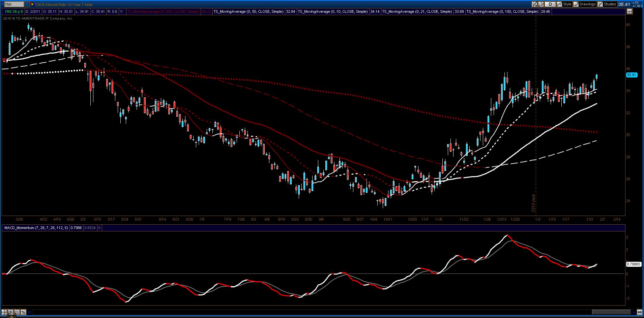Click the 10-period moving average label
Viewport: 644px width, 318px height.
[x=333, y=11]
